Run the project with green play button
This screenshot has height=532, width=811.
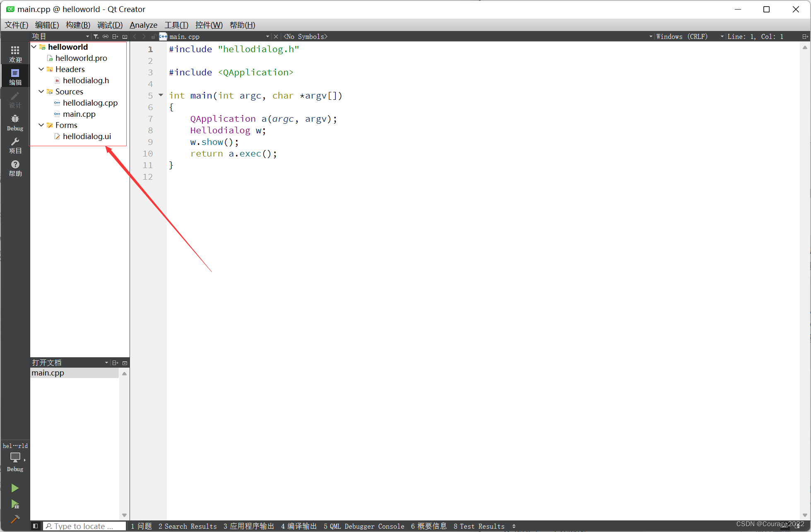pos(15,488)
